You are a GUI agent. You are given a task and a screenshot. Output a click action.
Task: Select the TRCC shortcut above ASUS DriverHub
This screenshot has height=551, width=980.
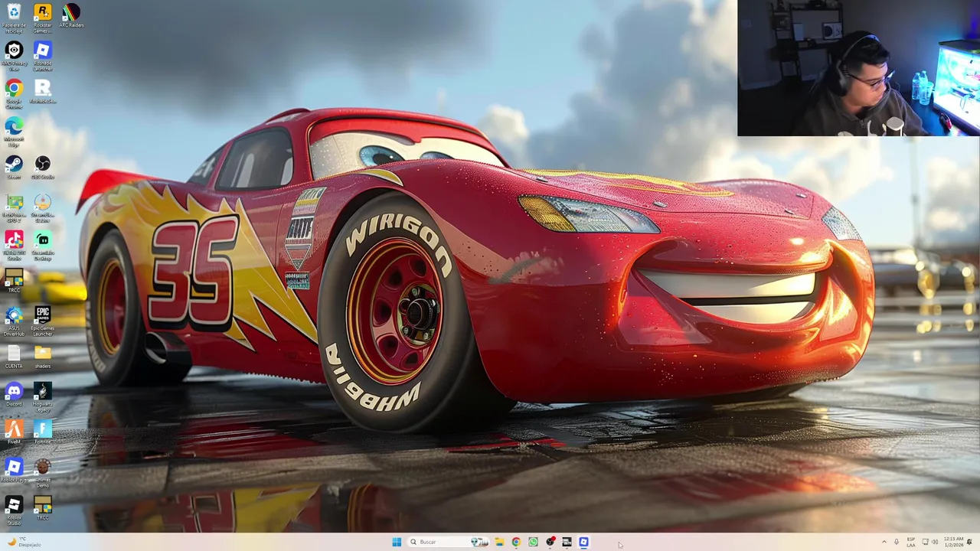pos(14,282)
